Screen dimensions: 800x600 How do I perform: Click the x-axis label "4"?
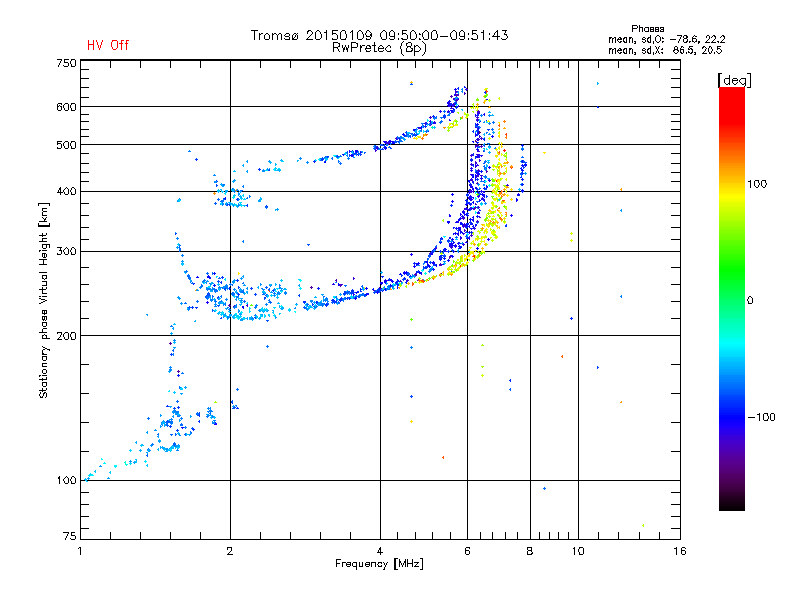380,551
